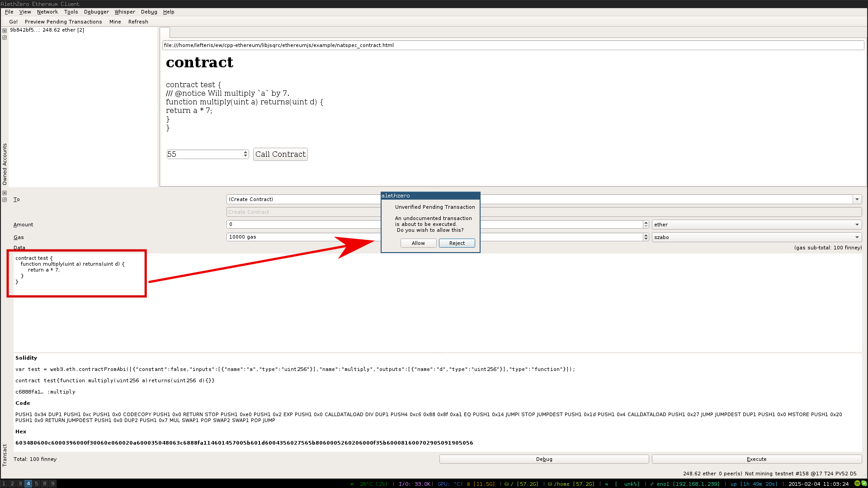
Task: Click the disabled Create Contract field
Action: (x=544, y=212)
